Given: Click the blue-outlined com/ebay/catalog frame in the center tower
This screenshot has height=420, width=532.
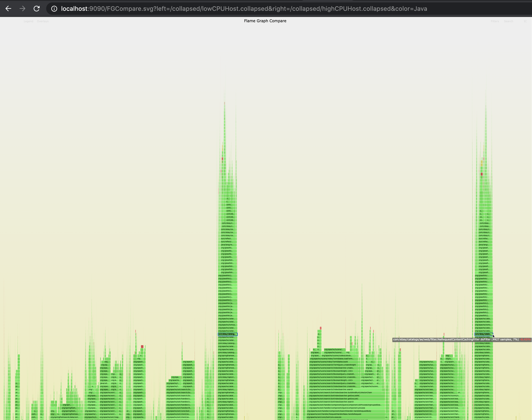Looking at the screenshot, I should (227, 334).
